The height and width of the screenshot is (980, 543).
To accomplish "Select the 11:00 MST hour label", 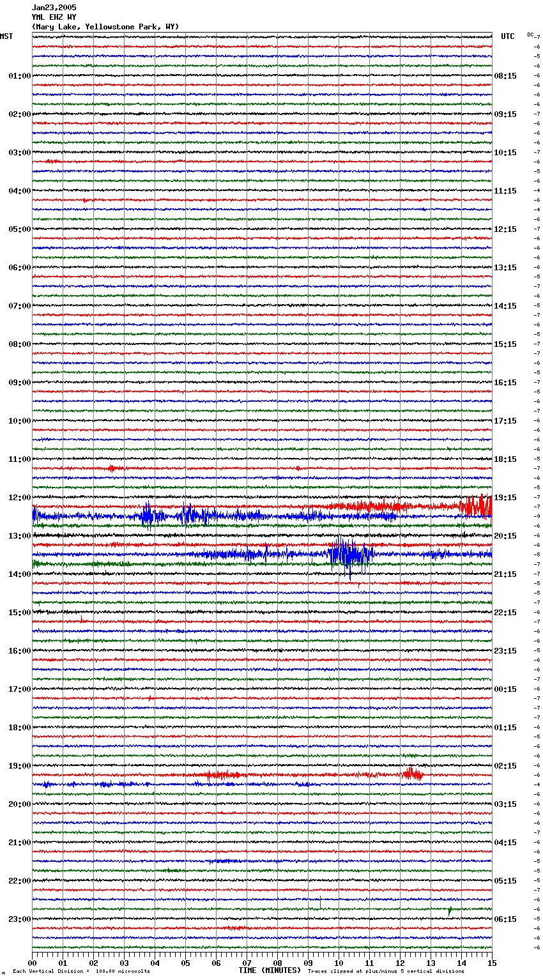I will [19, 459].
